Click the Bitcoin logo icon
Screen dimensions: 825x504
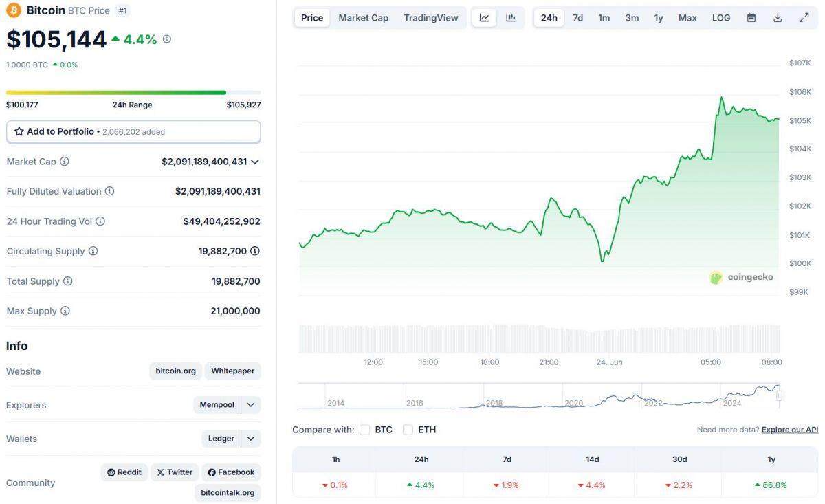click(14, 10)
